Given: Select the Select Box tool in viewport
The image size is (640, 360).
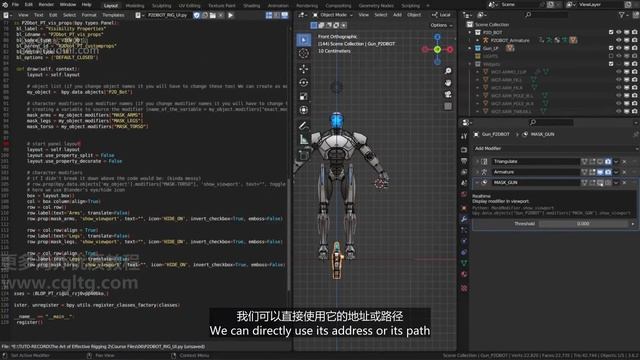Looking at the screenshot, I should coord(304,40).
